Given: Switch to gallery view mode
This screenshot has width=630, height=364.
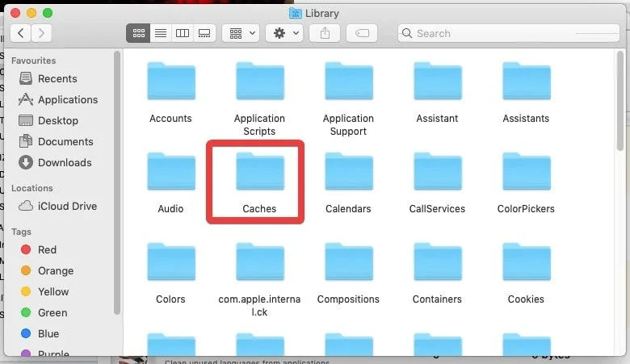Looking at the screenshot, I should pyautogui.click(x=204, y=33).
